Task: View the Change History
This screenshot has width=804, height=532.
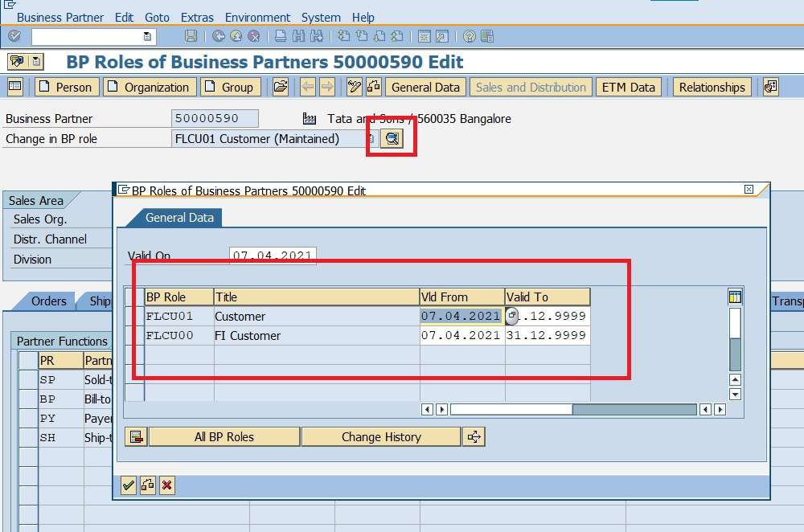Action: (x=381, y=436)
